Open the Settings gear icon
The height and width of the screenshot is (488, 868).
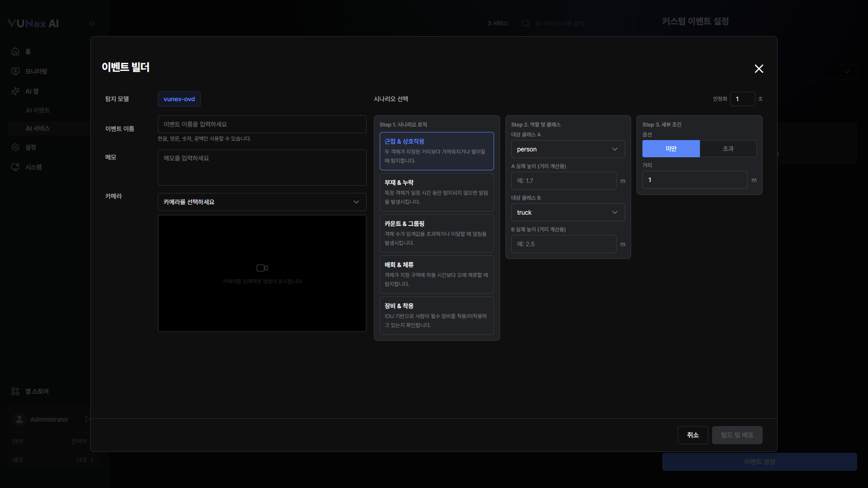tap(15, 147)
